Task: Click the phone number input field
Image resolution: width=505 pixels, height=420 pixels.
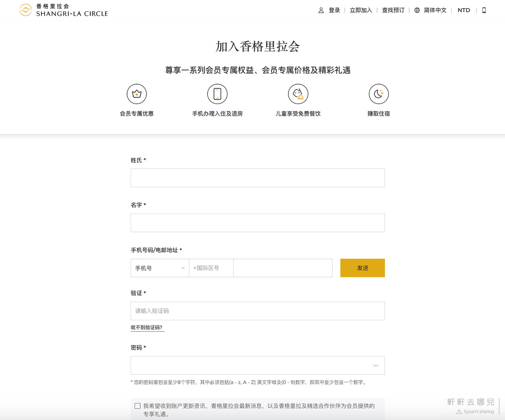Action: pos(283,268)
